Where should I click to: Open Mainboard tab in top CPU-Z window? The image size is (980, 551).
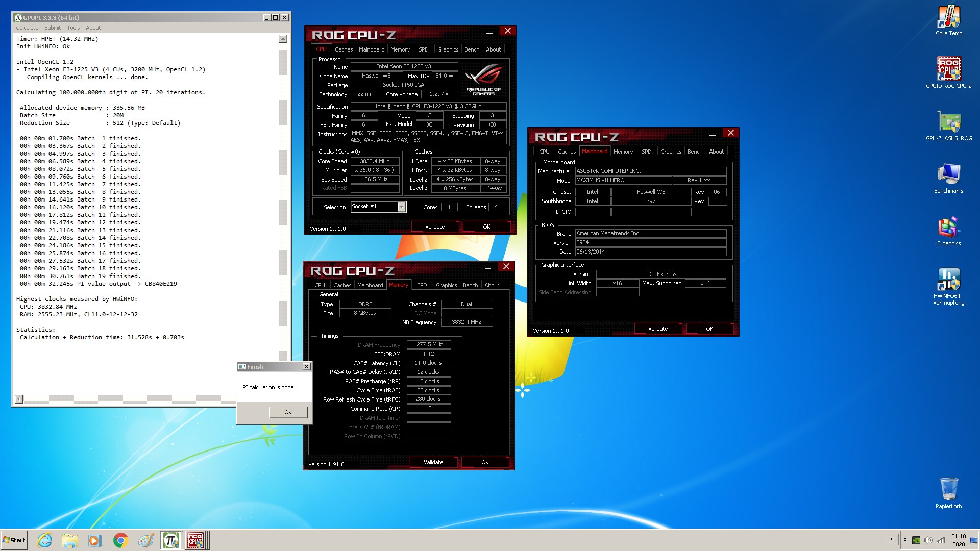tap(372, 49)
